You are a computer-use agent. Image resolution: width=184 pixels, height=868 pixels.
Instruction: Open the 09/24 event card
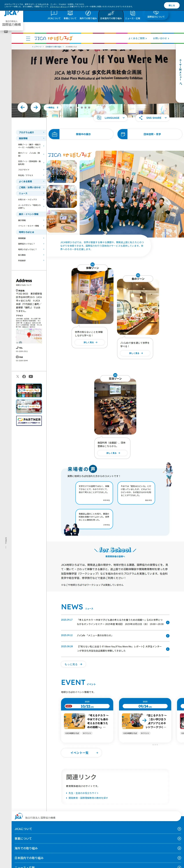click(145, 720)
